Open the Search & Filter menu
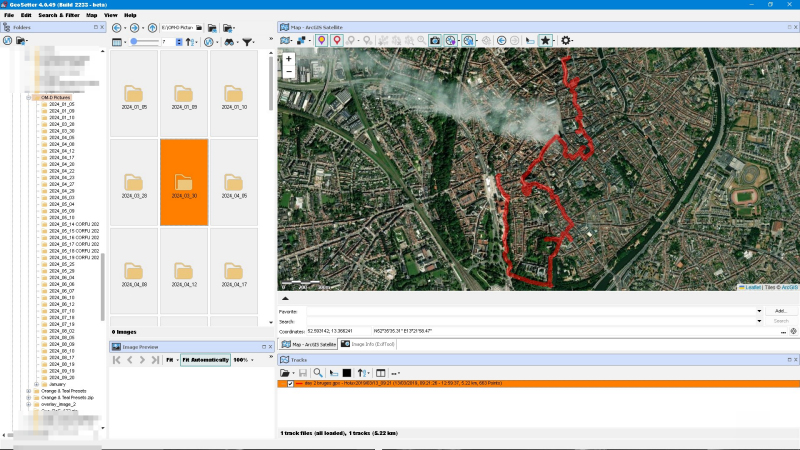The height and width of the screenshot is (450, 800). click(x=58, y=15)
